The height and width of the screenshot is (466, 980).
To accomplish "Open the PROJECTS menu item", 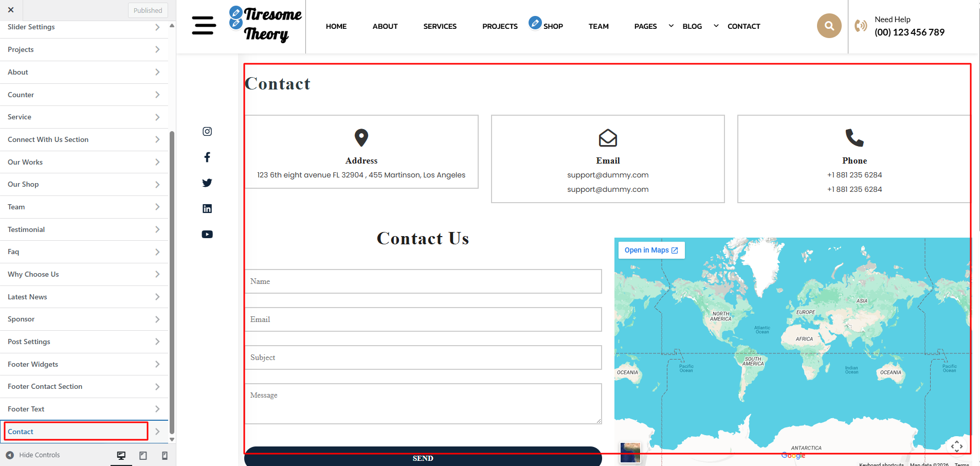I will (x=500, y=26).
